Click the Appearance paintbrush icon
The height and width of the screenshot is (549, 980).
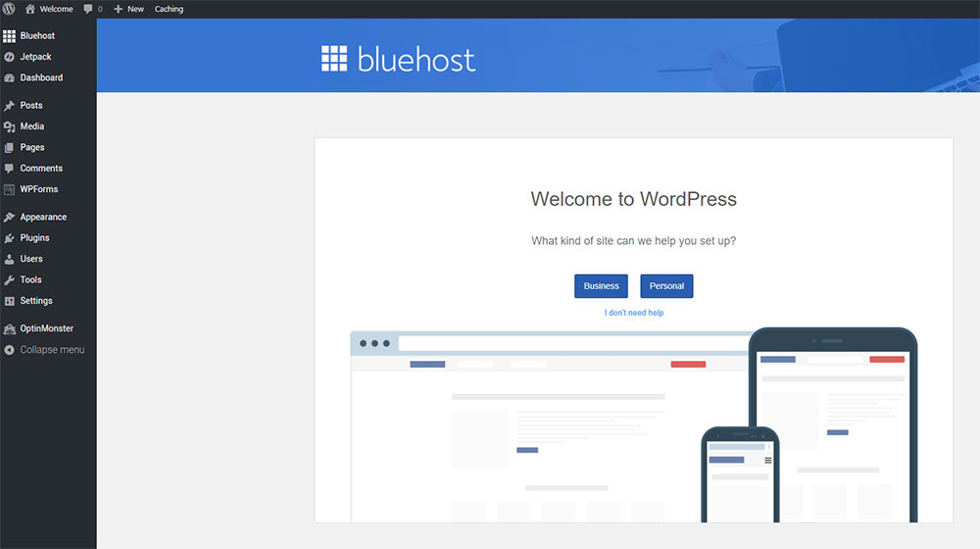9,217
